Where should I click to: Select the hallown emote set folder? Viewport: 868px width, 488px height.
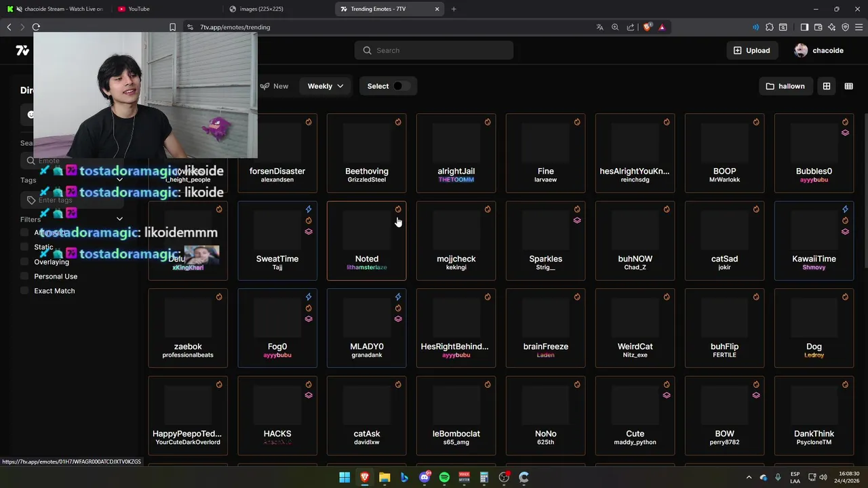(785, 86)
